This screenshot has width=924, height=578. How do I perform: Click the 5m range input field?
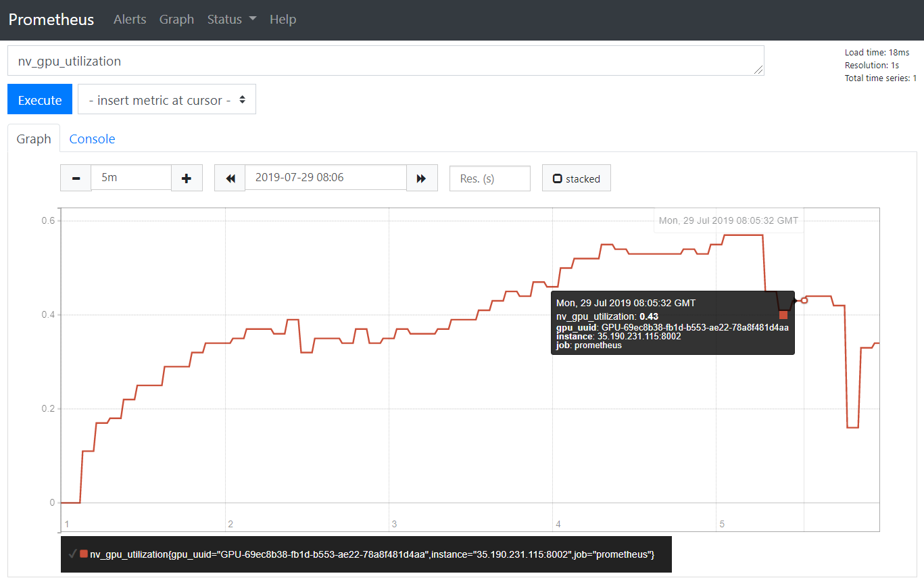pyautogui.click(x=131, y=178)
